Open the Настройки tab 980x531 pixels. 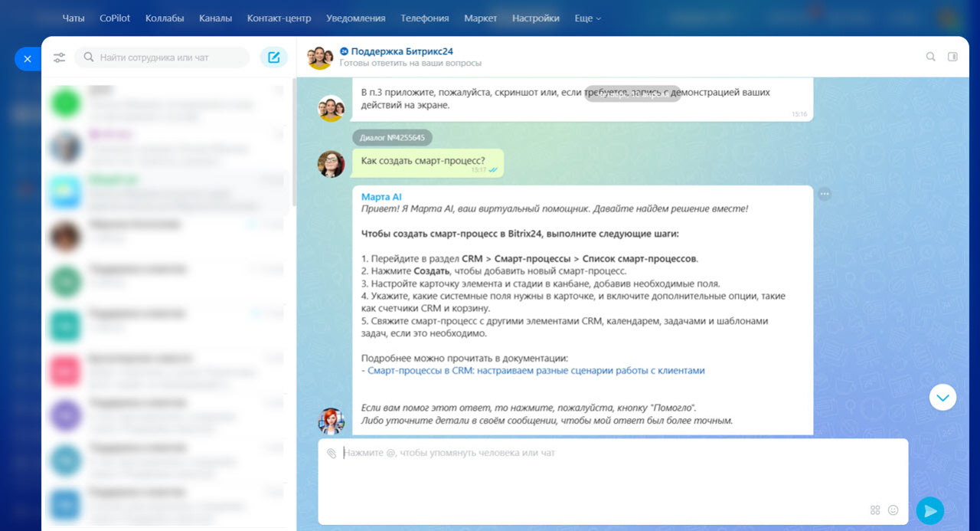tap(536, 18)
